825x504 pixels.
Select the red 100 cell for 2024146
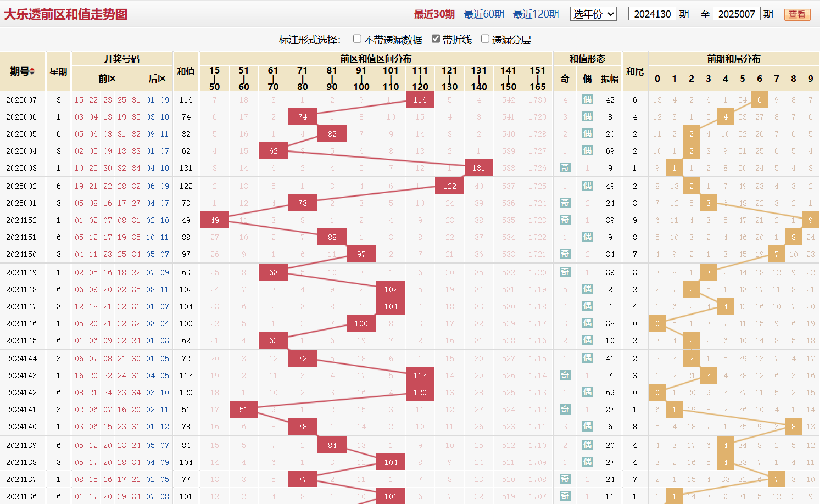coord(361,323)
